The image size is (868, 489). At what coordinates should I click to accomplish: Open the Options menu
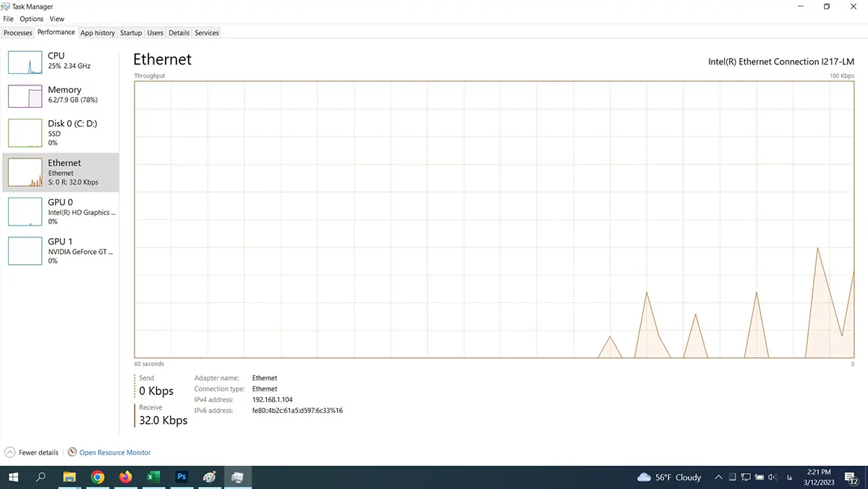click(31, 19)
